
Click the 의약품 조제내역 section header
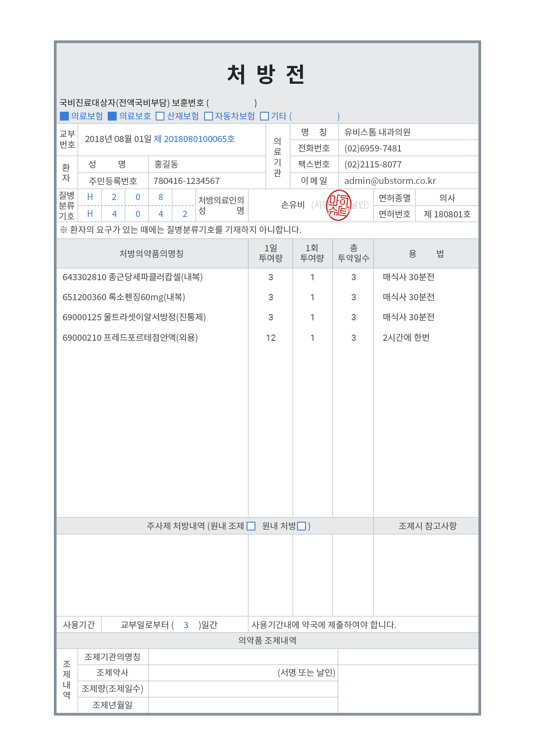tap(267, 641)
